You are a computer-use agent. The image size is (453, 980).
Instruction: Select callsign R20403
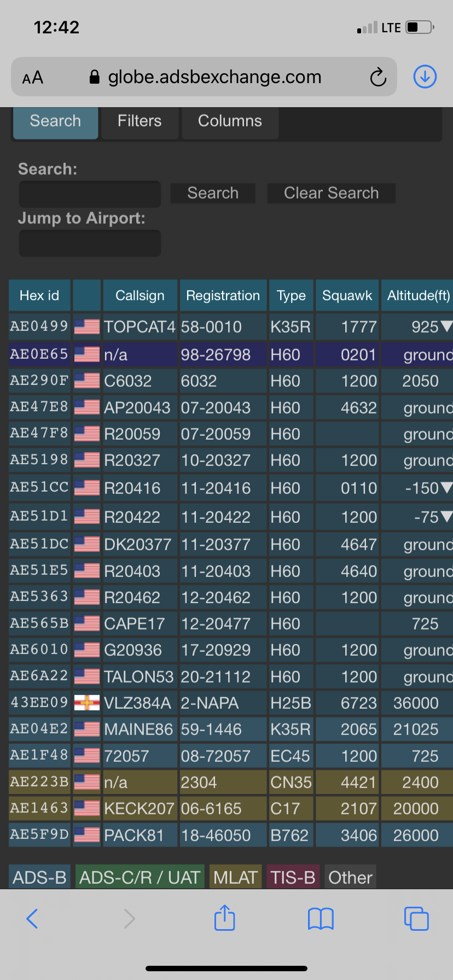click(x=132, y=571)
